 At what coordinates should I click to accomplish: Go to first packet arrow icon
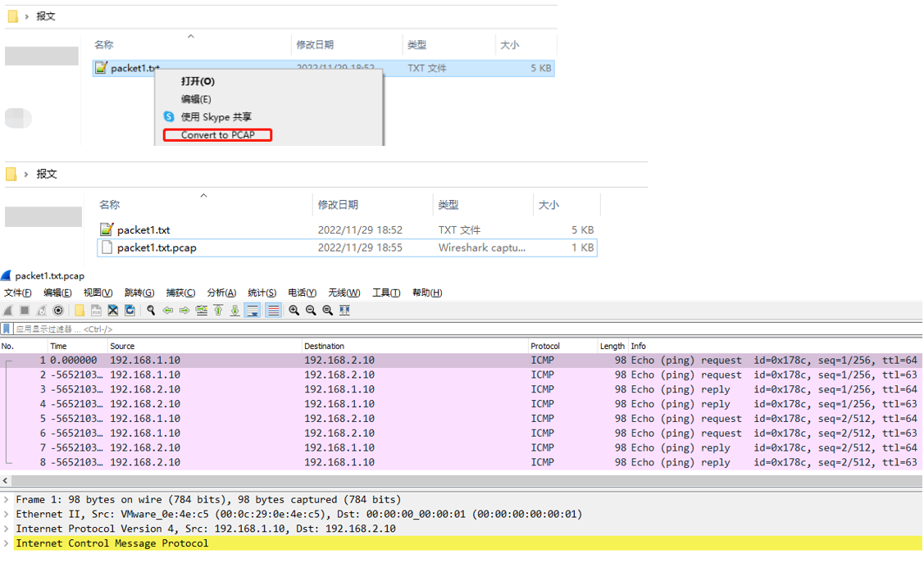coord(218,311)
